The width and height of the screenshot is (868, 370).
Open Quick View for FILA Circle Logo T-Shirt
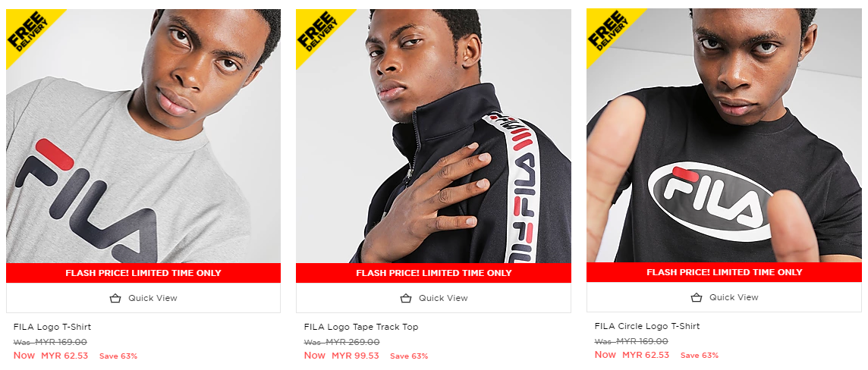coord(724,297)
